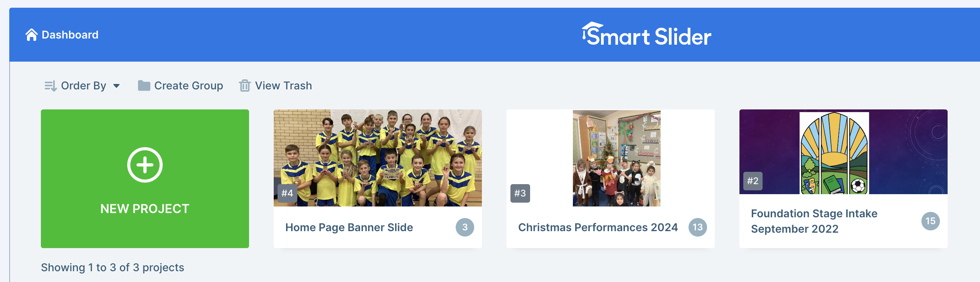Click the slide count badge showing 13
Screen dimensions: 980x282
point(698,227)
